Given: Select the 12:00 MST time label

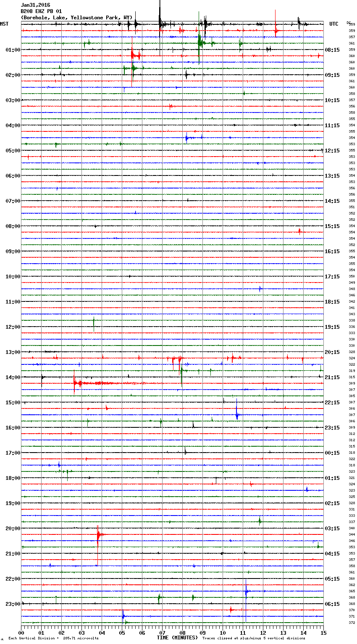Looking at the screenshot, I should pos(13,327).
